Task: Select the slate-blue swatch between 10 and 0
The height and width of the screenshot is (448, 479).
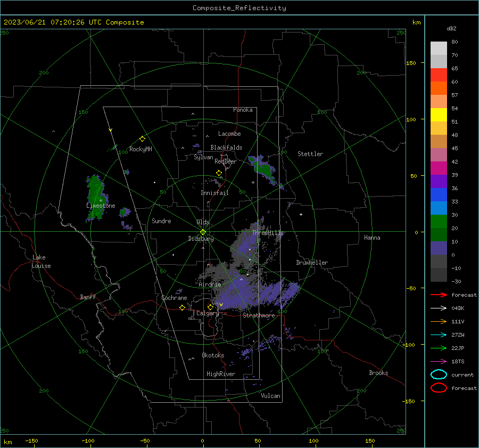Action: tap(439, 248)
